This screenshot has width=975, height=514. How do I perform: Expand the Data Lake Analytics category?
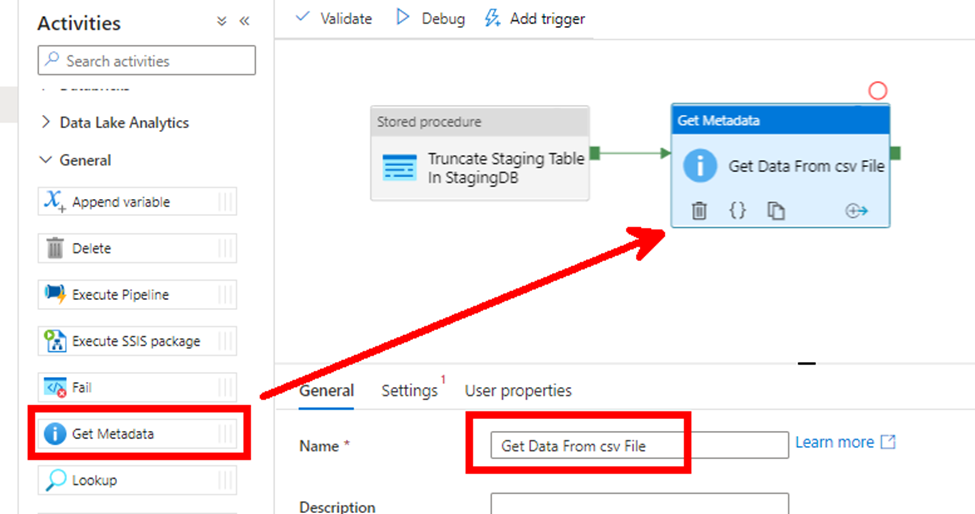(114, 122)
